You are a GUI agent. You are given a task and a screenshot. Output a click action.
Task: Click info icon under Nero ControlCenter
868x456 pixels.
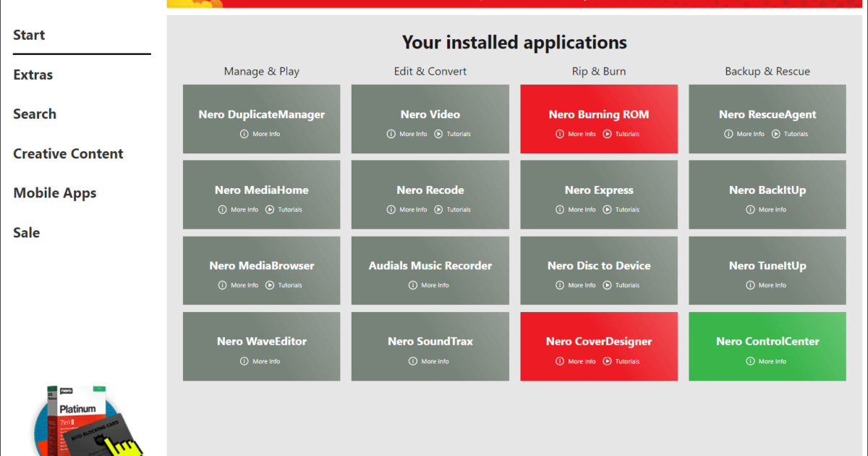point(750,361)
